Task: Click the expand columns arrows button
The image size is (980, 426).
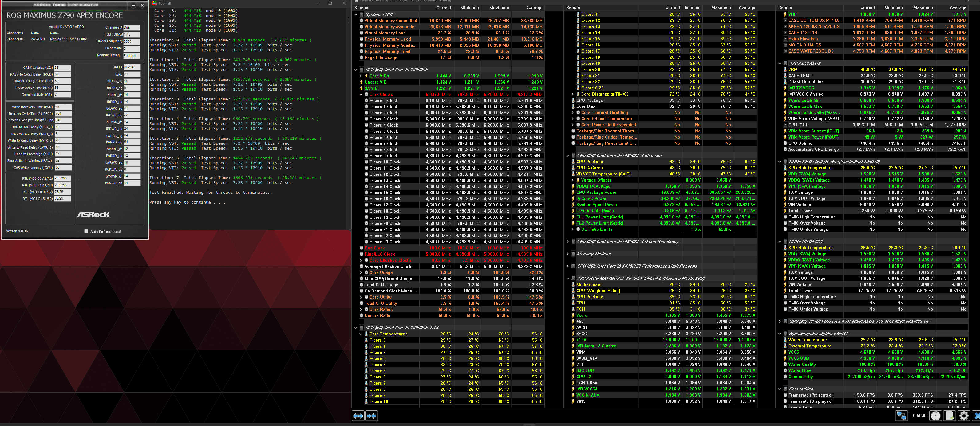Action: coord(358,416)
